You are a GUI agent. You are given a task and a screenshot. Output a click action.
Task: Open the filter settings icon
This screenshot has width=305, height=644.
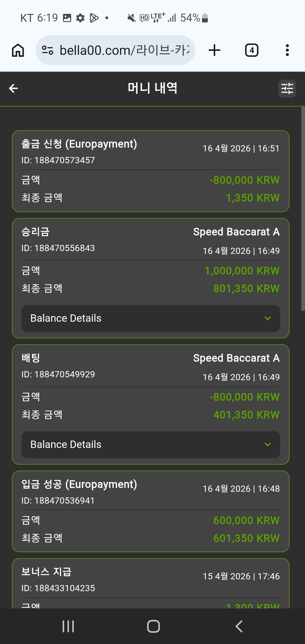tap(287, 88)
